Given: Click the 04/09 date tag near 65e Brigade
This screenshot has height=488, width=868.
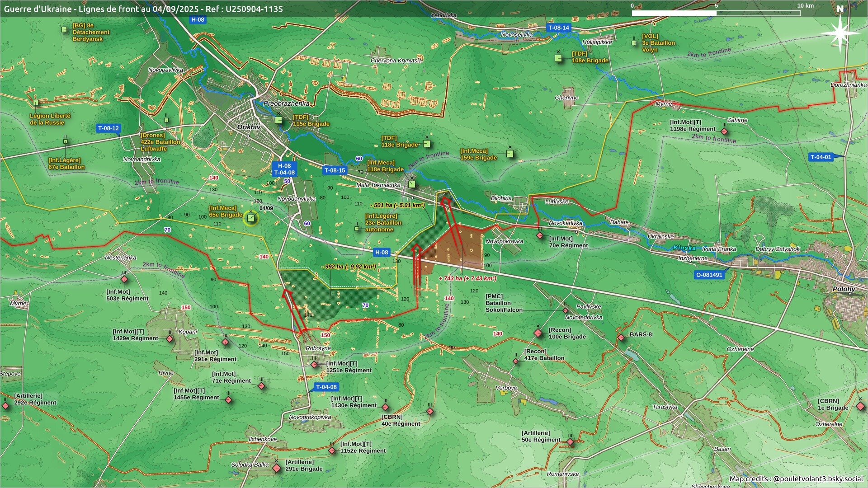Looking at the screenshot, I should 266,208.
